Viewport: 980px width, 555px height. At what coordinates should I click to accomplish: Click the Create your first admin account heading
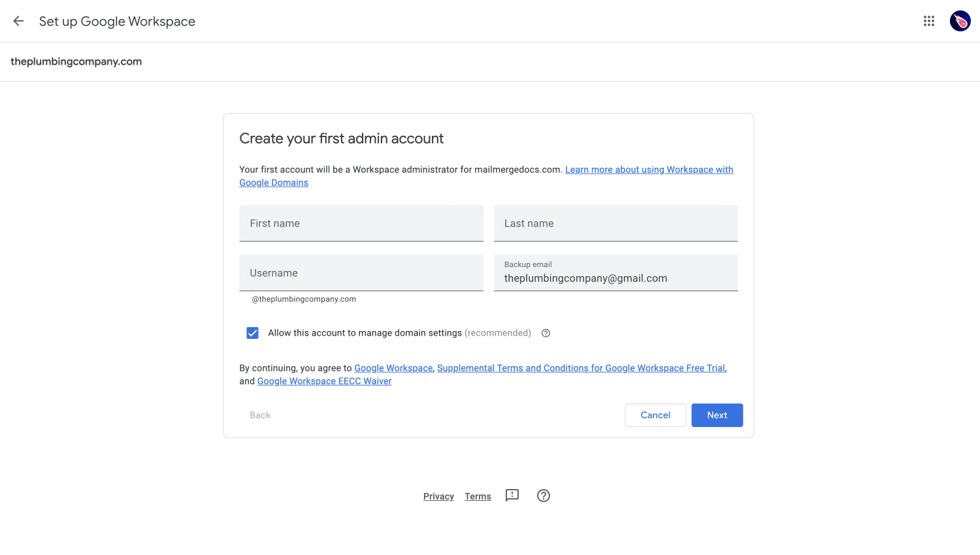pos(341,138)
